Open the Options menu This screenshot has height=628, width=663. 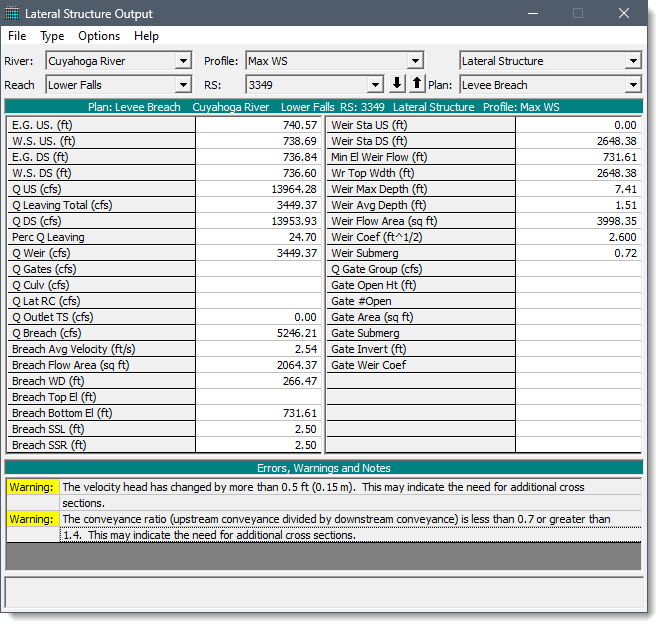[99, 36]
